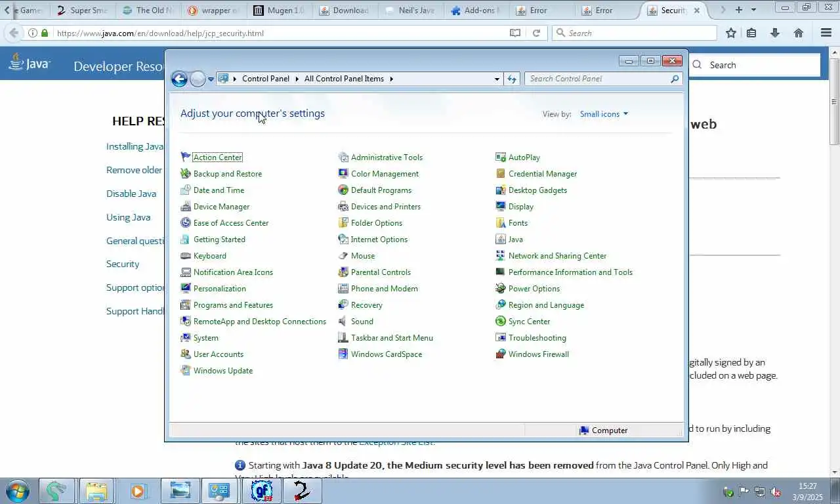
Task: Click the Windows Start button
Action: (17, 491)
